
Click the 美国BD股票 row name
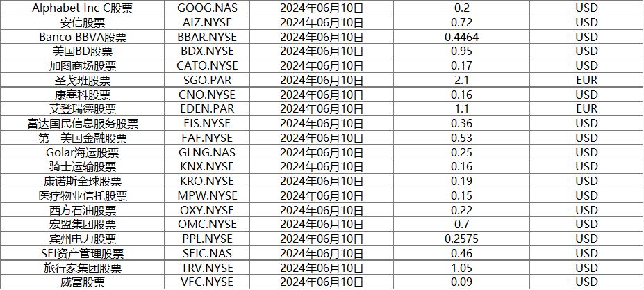coord(83,51)
